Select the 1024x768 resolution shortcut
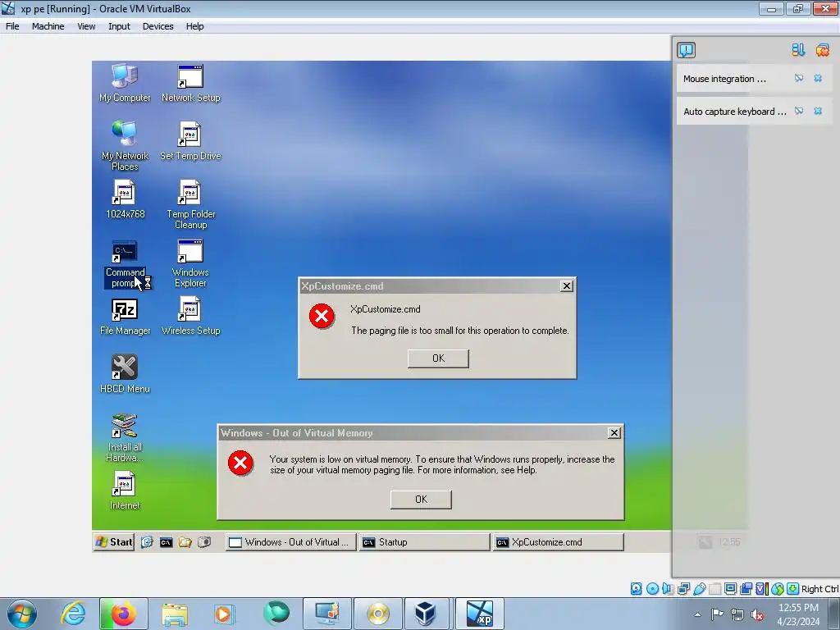The image size is (840, 630). click(x=125, y=199)
